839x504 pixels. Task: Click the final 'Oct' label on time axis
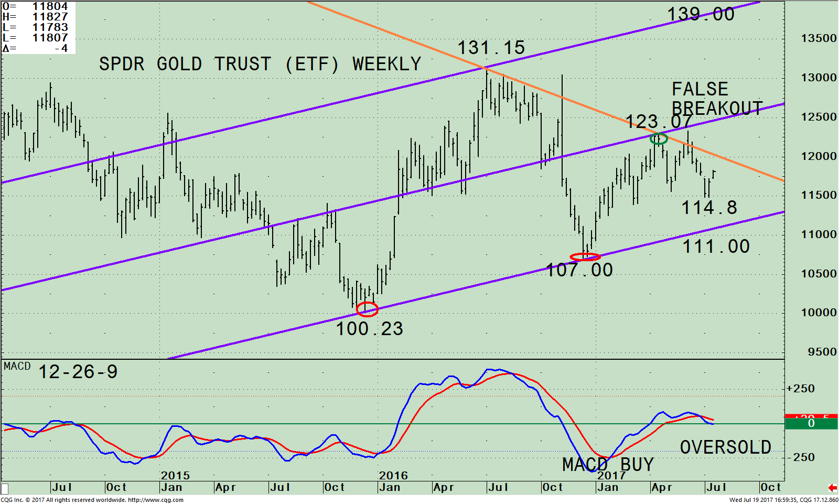point(771,487)
